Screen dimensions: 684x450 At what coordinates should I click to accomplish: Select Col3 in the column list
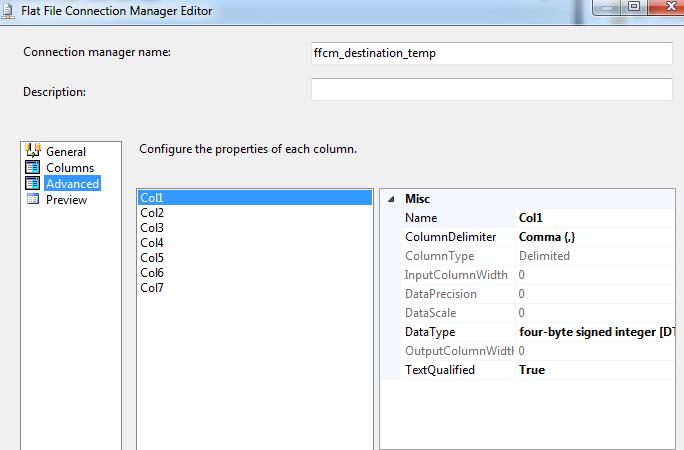click(x=152, y=228)
